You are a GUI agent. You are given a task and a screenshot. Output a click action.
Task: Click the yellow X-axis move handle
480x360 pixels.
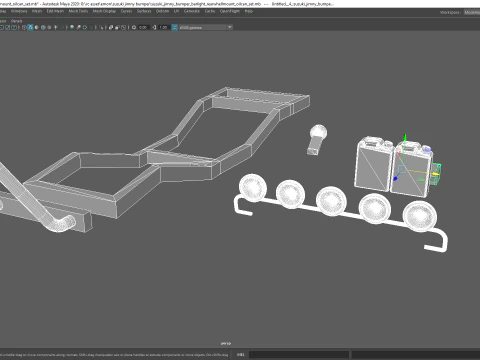(x=436, y=174)
